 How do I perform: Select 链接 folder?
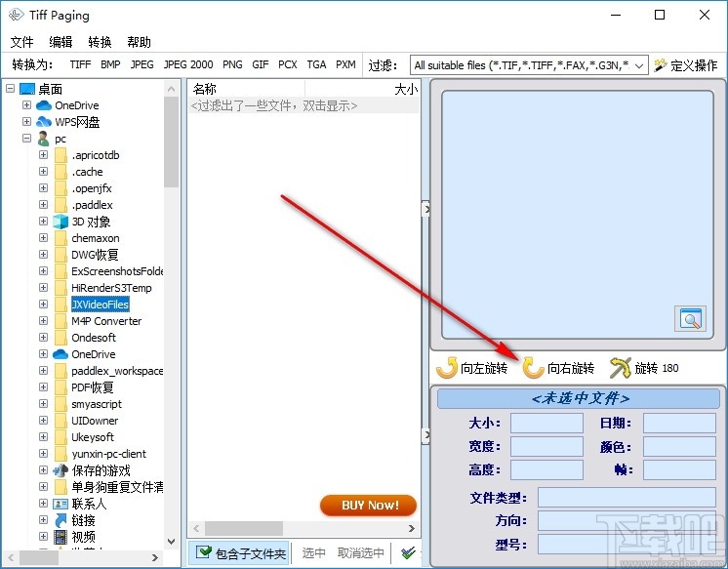(83, 520)
